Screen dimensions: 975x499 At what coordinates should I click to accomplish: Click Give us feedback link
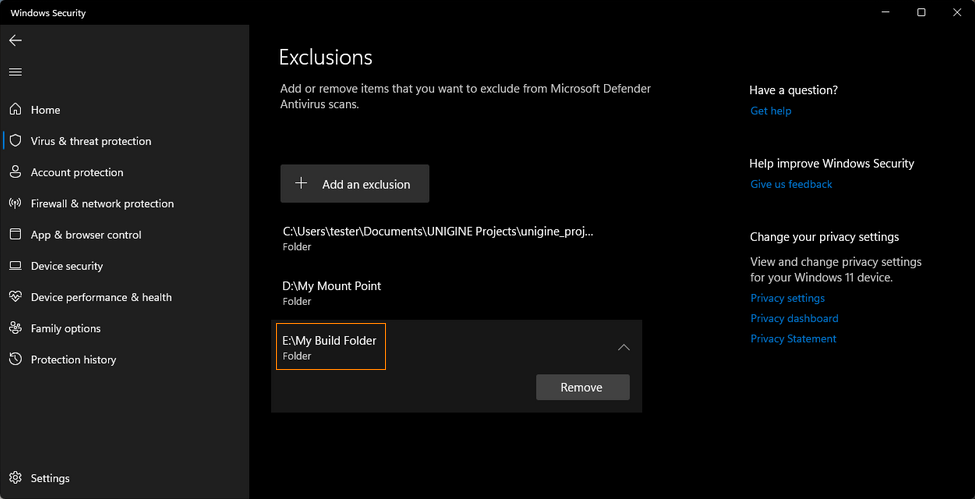pyautogui.click(x=791, y=184)
